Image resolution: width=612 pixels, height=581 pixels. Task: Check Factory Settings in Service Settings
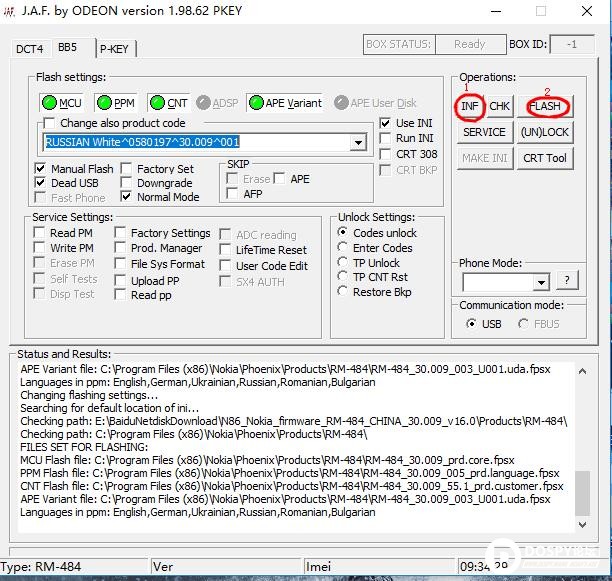point(120,233)
